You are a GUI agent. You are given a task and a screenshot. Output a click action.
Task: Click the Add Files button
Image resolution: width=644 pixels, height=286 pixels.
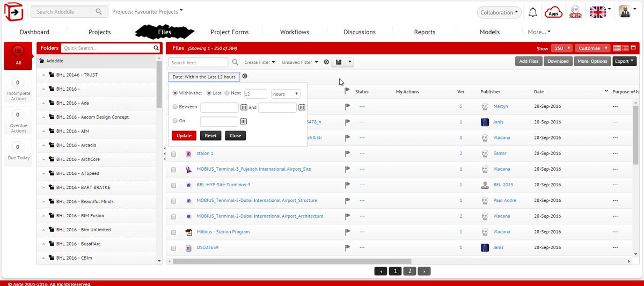pos(529,61)
